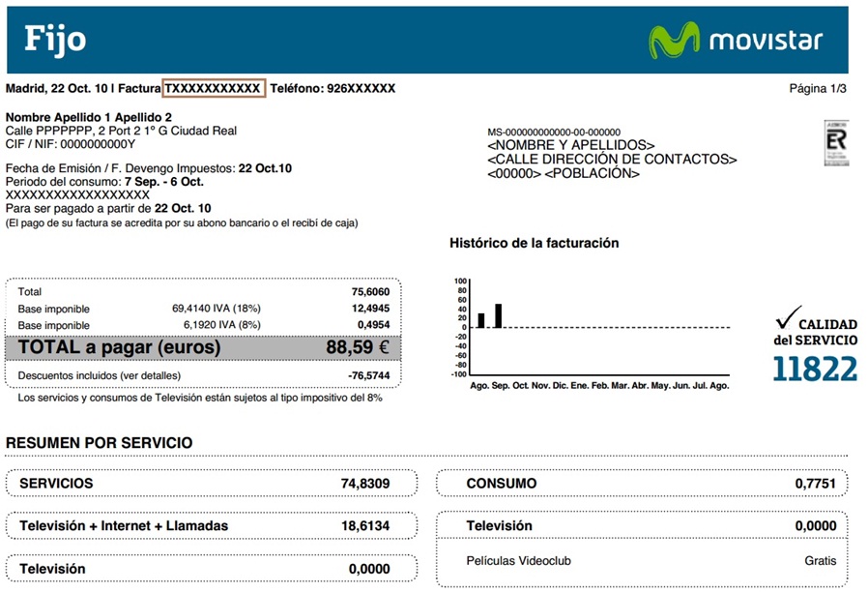Click invoice number TXXXXXXXXXXX

(214, 88)
